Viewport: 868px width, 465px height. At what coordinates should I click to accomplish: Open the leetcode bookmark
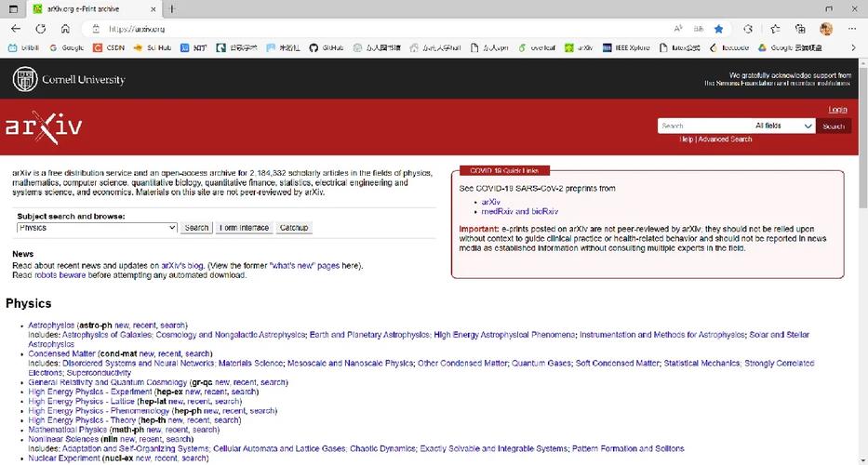pyautogui.click(x=729, y=48)
